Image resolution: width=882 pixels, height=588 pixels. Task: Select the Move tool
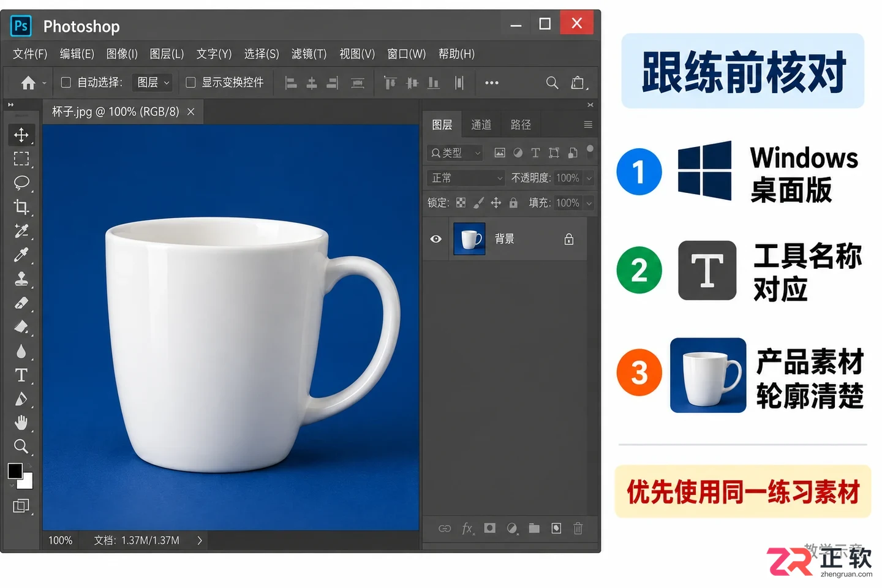point(21,135)
